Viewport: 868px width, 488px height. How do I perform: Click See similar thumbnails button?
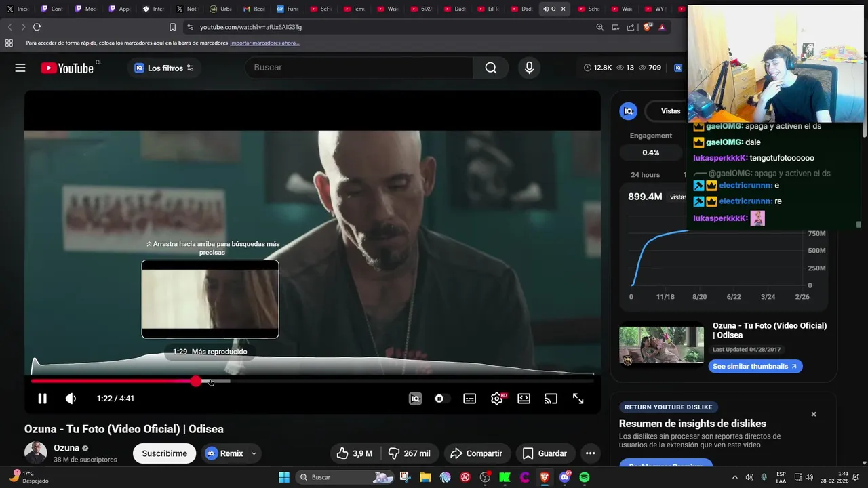coord(755,366)
